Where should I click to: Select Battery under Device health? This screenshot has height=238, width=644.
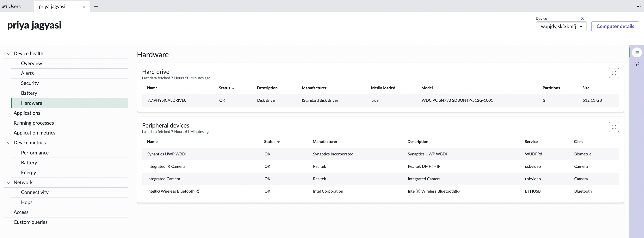(x=70, y=93)
